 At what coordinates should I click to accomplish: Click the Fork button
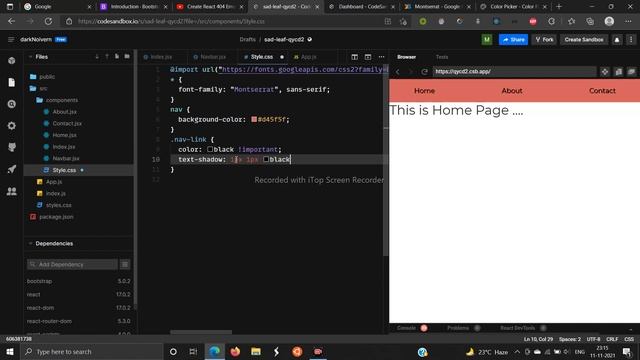(x=544, y=40)
